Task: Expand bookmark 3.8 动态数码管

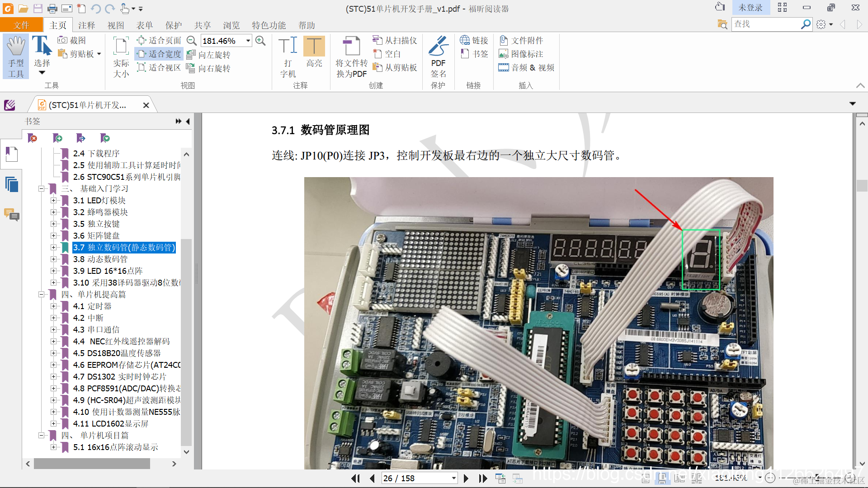Action: coord(53,259)
